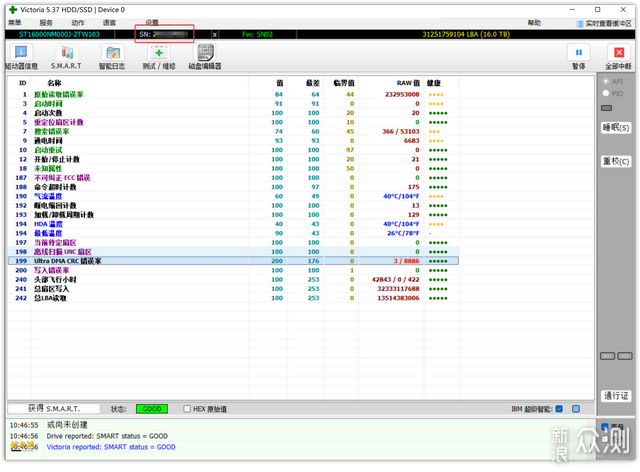Select attribute 240 头部飞行小时 row
The height and width of the screenshot is (472, 640).
click(233, 280)
